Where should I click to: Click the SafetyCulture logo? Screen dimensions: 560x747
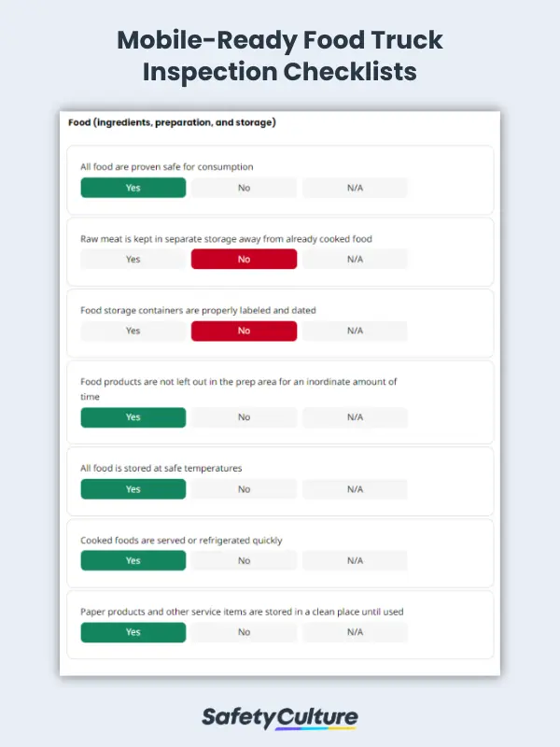(x=280, y=718)
